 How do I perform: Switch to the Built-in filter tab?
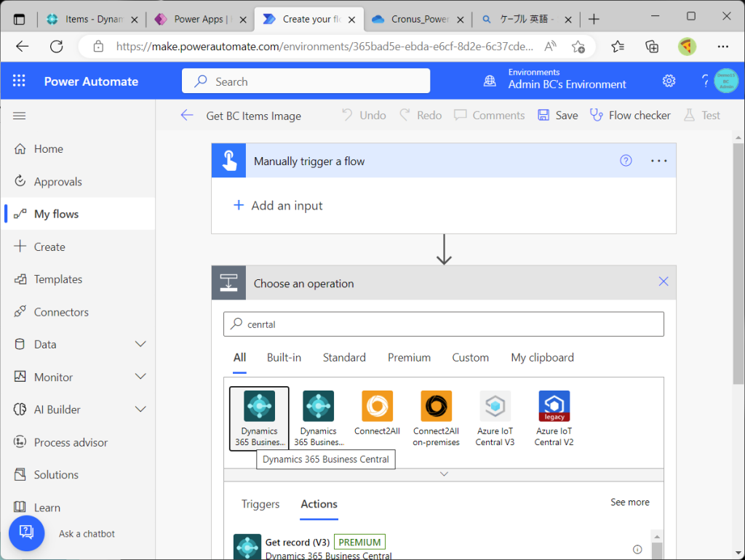(x=284, y=357)
